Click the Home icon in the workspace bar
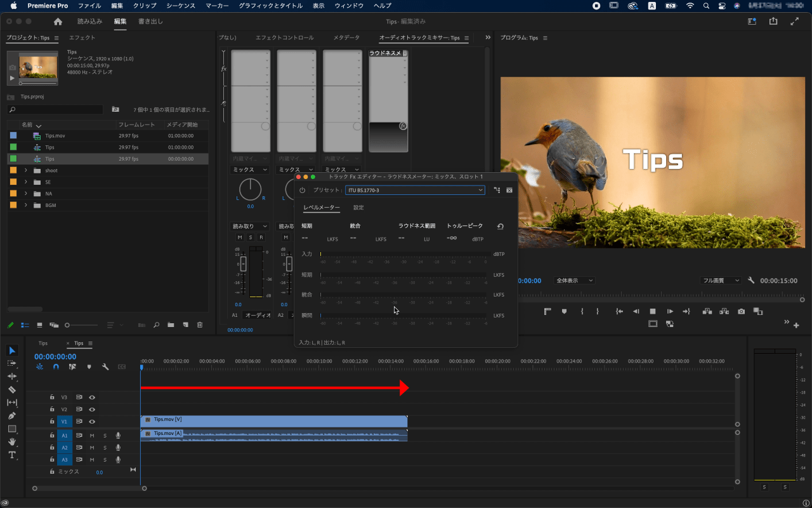 click(58, 22)
